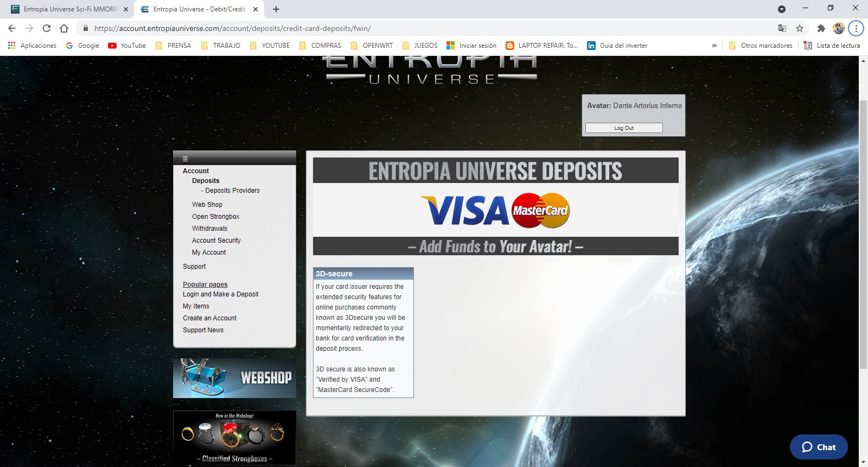Open the COMPRAS bookmark folder

[x=320, y=46]
